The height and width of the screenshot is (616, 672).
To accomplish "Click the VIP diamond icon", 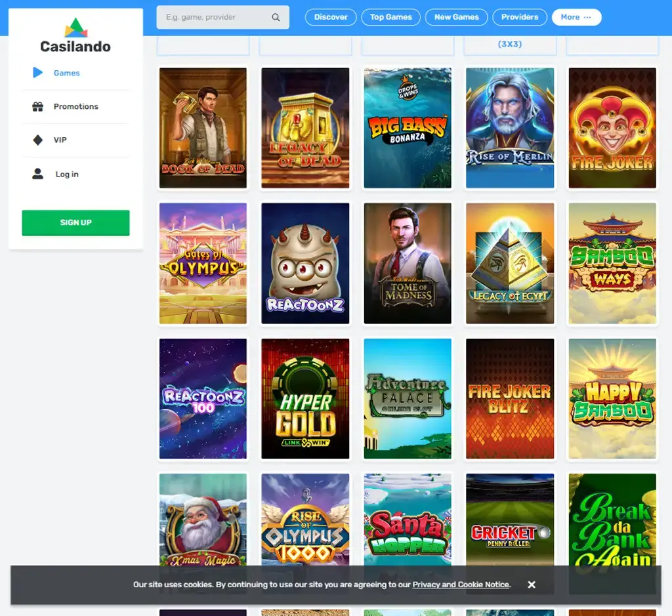I will pyautogui.click(x=37, y=140).
